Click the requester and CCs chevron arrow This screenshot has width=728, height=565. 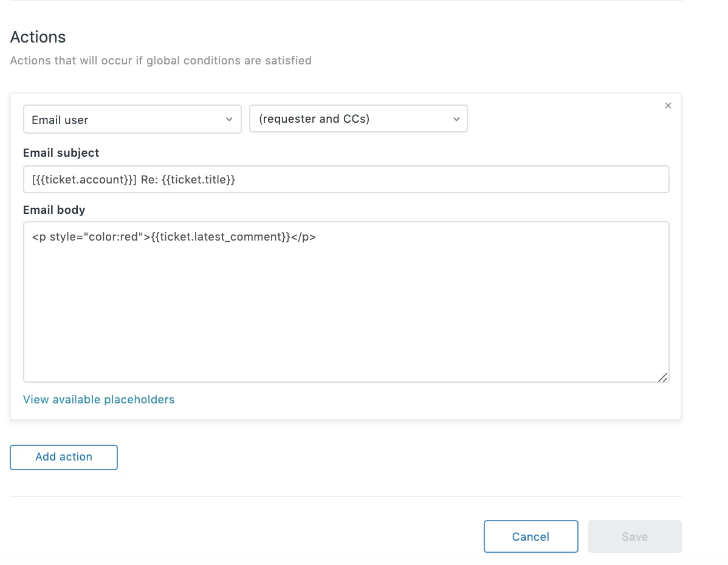(x=456, y=119)
